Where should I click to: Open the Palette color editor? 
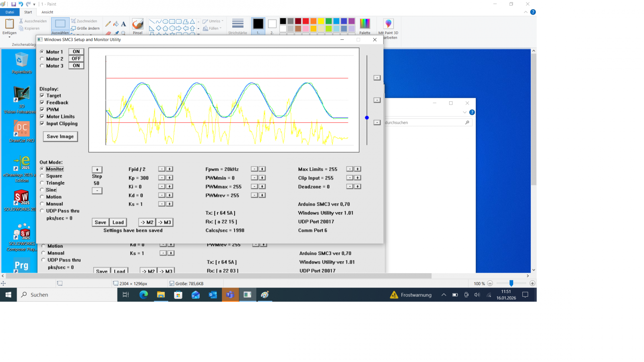[x=365, y=26]
